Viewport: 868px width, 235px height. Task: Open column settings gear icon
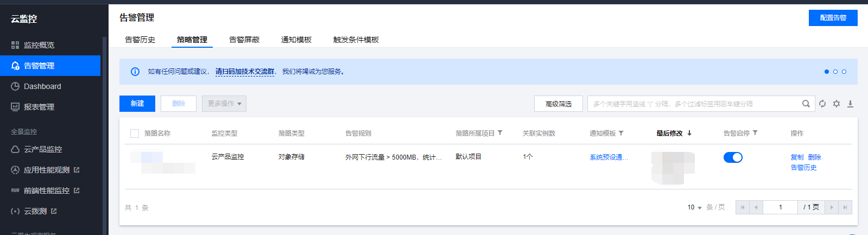point(837,104)
